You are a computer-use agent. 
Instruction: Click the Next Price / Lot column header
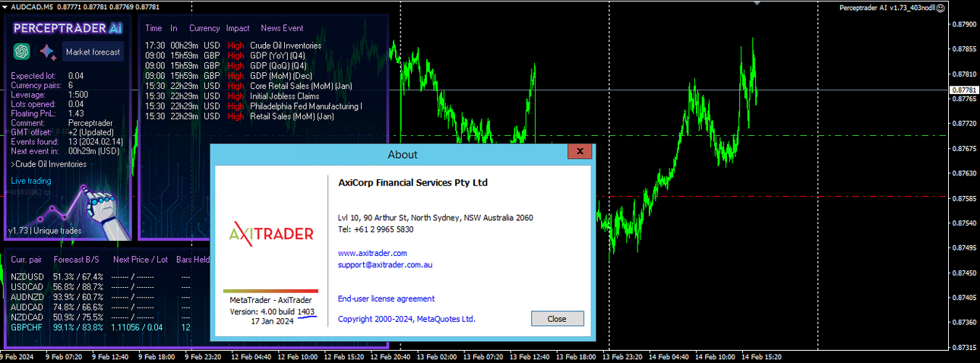(x=141, y=260)
